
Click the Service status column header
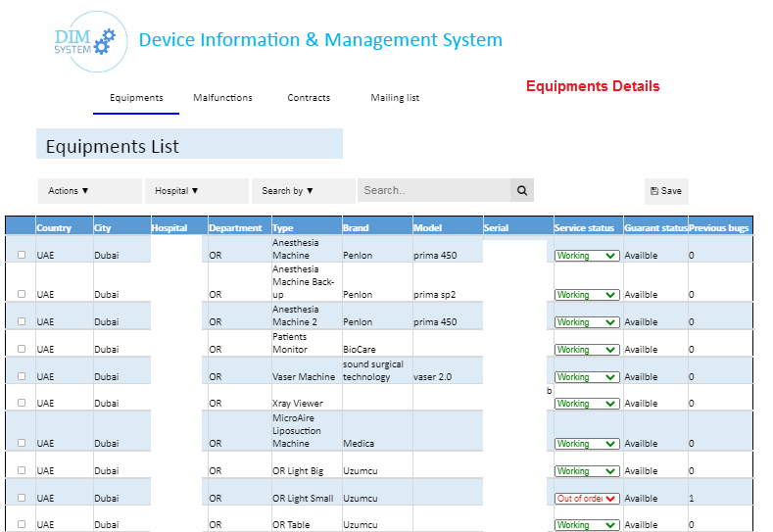coord(584,228)
